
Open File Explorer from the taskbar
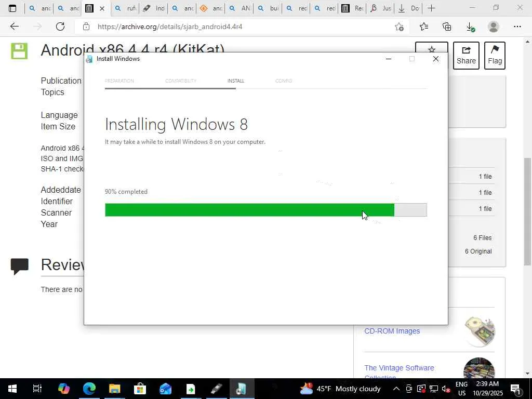coord(115,389)
